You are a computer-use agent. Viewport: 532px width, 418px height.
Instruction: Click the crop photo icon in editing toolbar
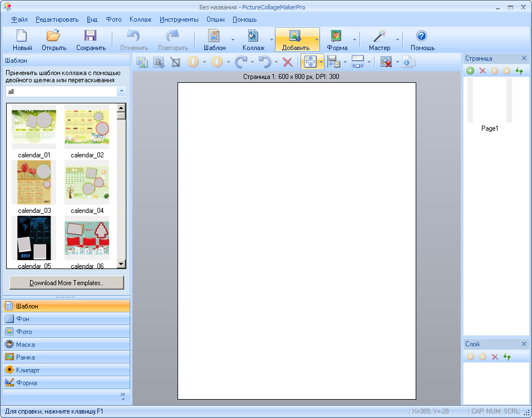click(175, 62)
